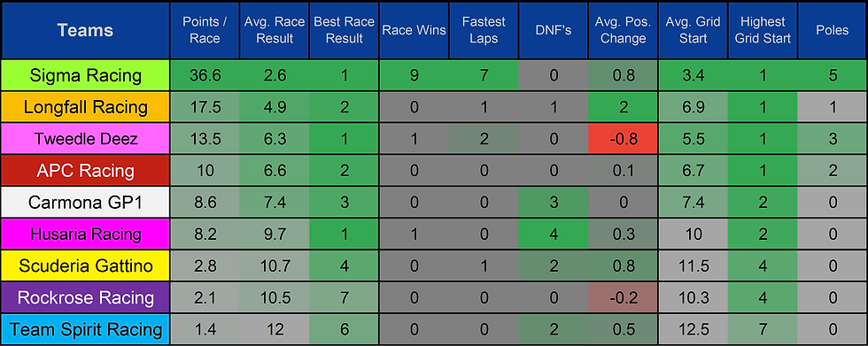Click the Avg. Grid Start header

click(693, 30)
